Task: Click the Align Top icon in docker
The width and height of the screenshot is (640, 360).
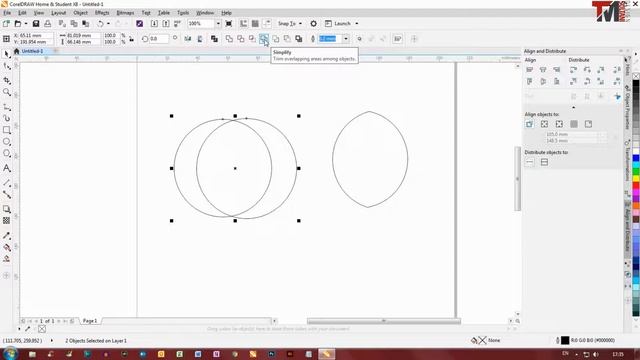Action: [529, 82]
